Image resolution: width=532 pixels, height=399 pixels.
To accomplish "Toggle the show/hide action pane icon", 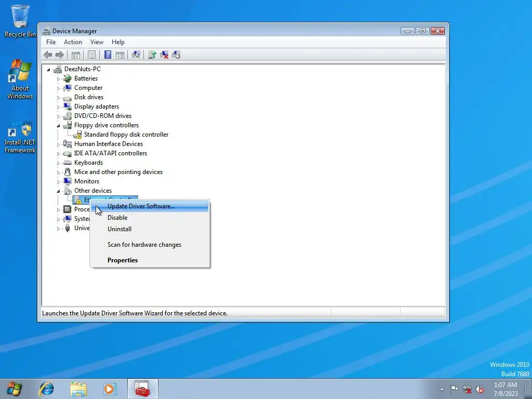I will [x=120, y=55].
